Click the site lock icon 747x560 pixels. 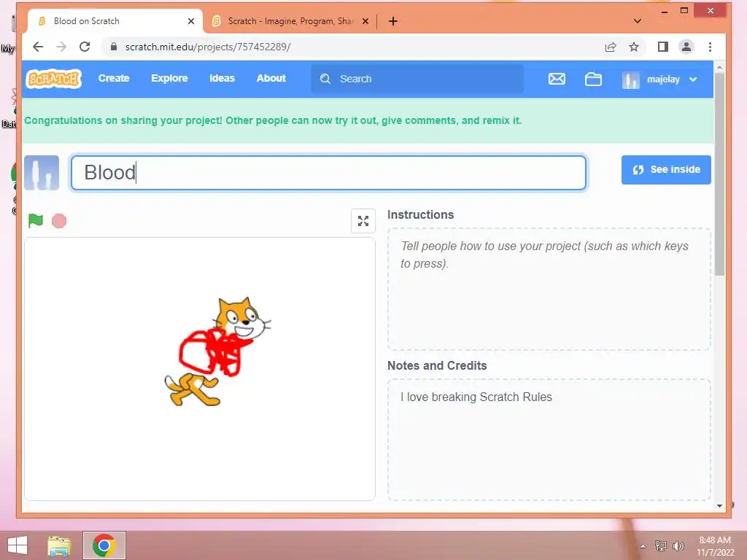click(113, 47)
